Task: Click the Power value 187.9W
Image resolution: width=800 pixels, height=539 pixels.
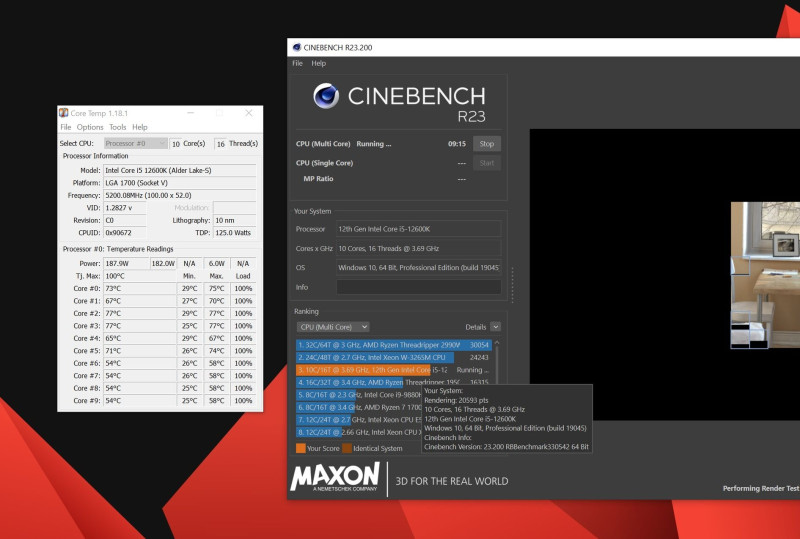Action: click(126, 263)
